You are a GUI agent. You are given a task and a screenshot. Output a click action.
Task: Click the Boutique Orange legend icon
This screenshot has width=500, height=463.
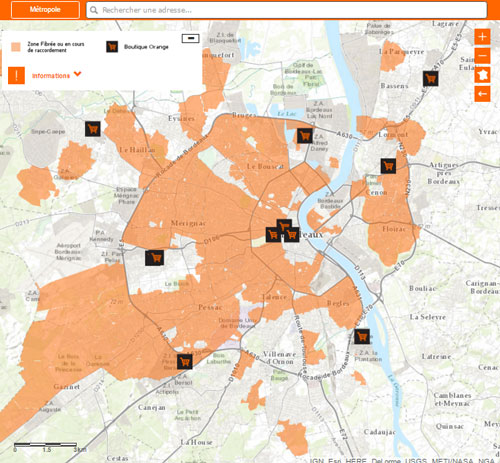pyautogui.click(x=112, y=47)
